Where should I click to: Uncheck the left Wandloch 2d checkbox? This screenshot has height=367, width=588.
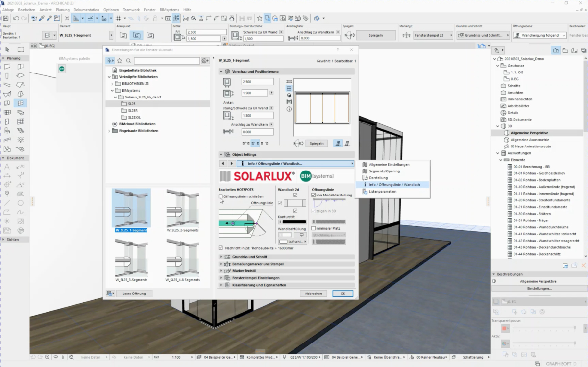(280, 203)
